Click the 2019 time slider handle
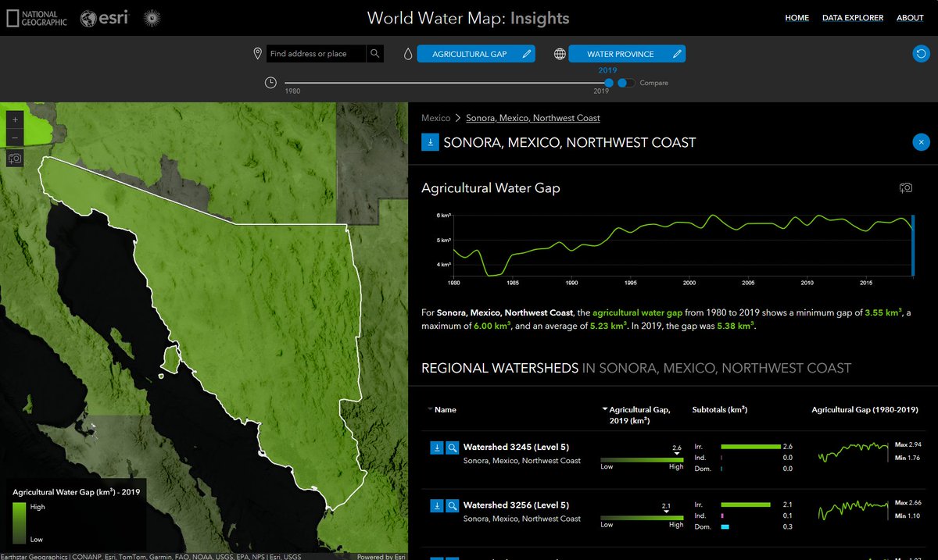Viewport: 938px width, 560px height. click(609, 83)
